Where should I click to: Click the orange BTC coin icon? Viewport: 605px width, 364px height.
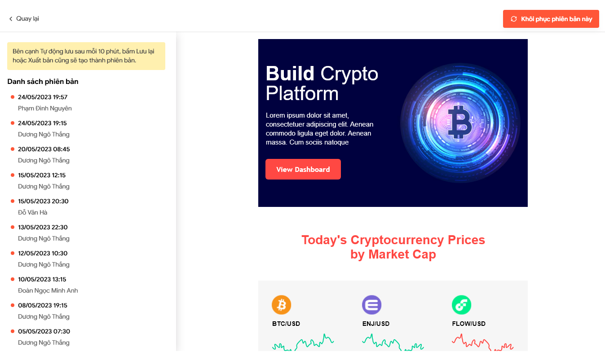click(x=282, y=305)
